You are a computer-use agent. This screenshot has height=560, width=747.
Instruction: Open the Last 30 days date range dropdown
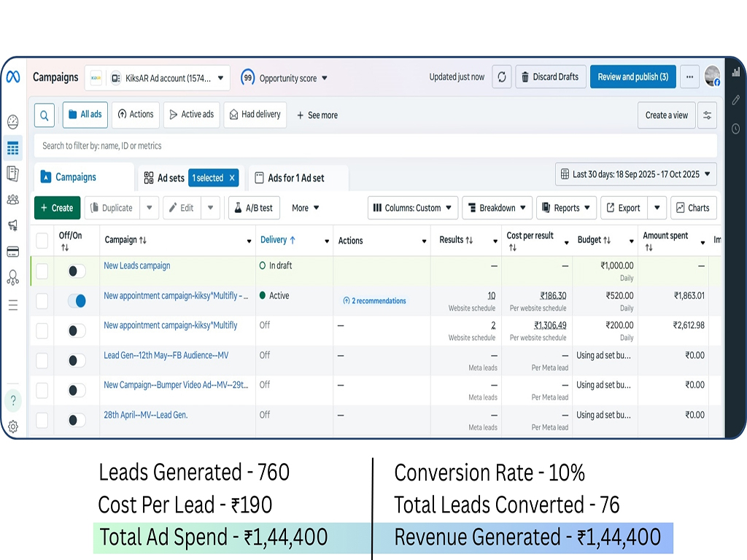point(635,174)
